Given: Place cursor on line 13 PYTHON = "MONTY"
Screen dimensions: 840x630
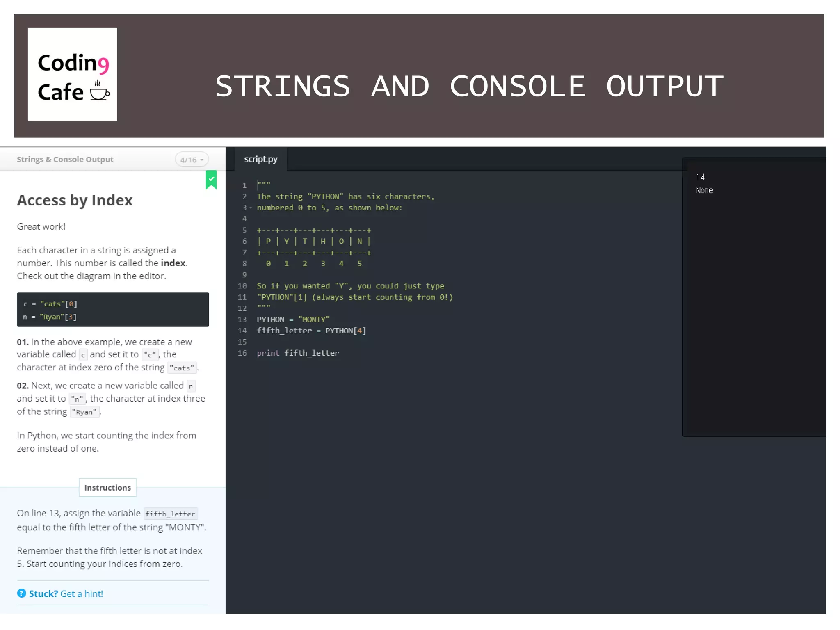Looking at the screenshot, I should (293, 320).
